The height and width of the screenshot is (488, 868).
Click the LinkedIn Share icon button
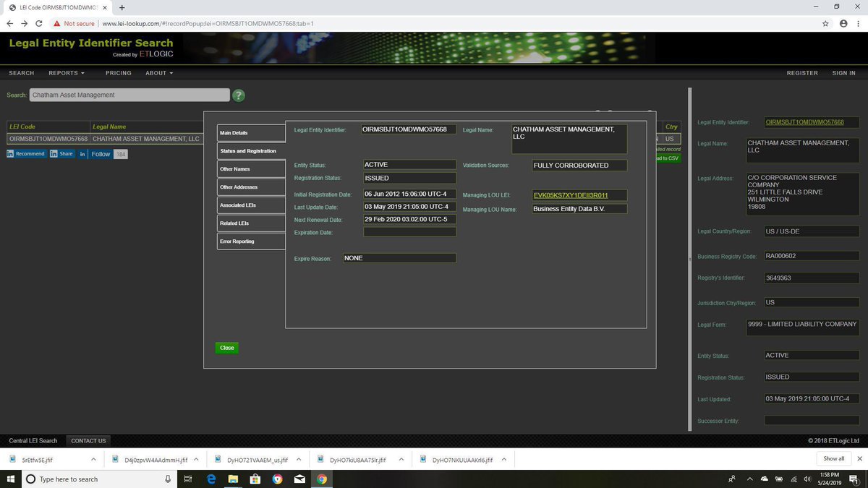[x=62, y=154]
